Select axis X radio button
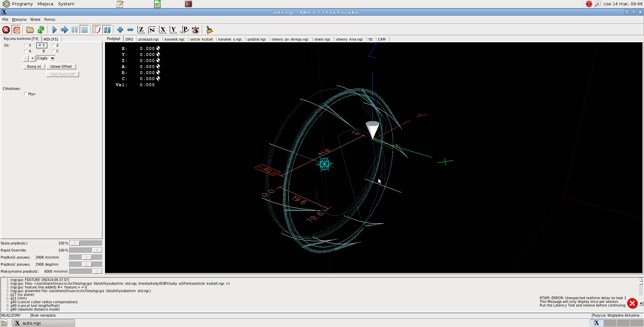The image size is (644, 327). click(x=26, y=45)
